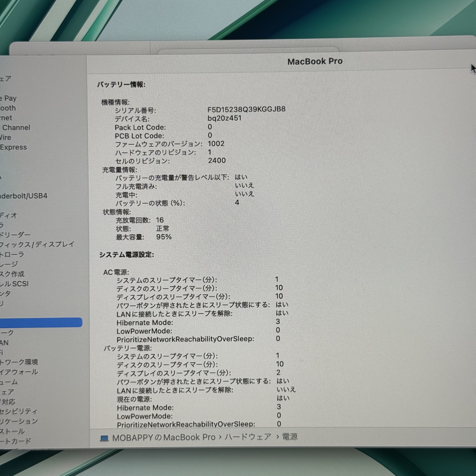Select the Apple Pay sidebar item
476x476 pixels.
(9, 98)
